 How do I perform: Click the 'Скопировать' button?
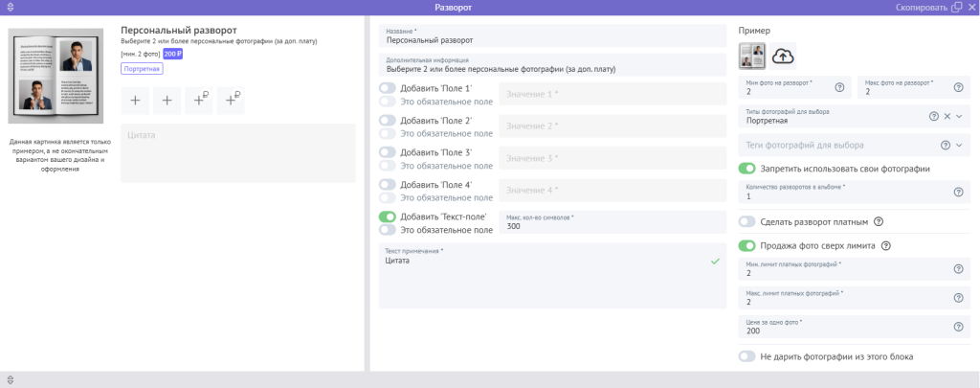[922, 7]
